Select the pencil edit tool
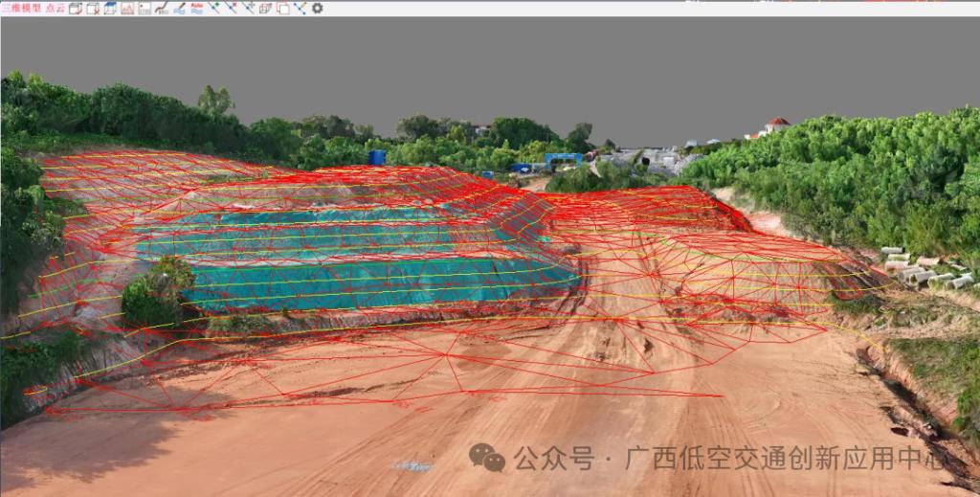 tap(179, 8)
